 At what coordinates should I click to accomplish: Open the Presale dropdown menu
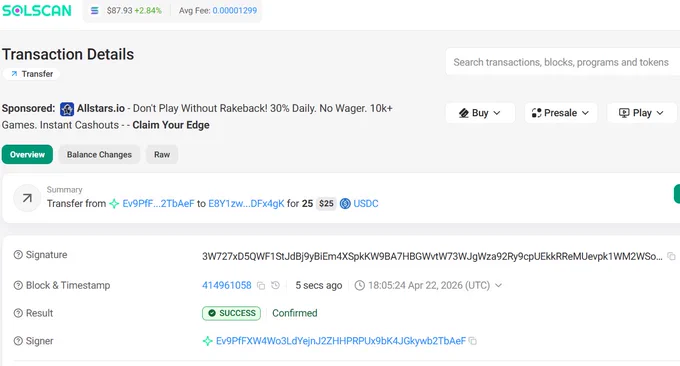(x=561, y=113)
